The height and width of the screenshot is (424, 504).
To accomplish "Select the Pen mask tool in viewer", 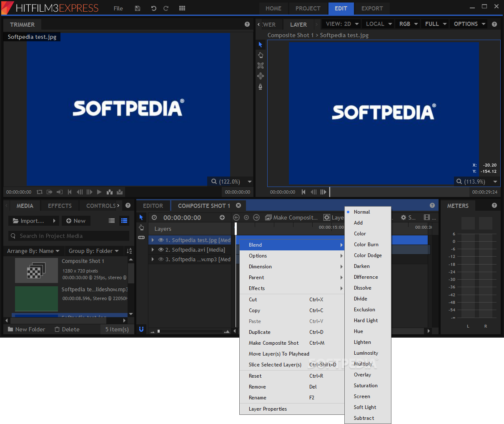I will (261, 86).
